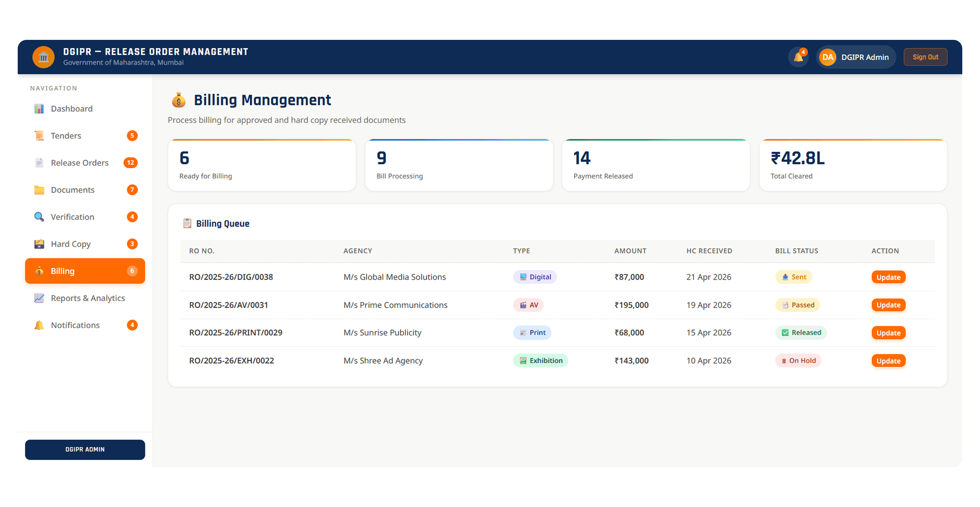980x507 pixels.
Task: Click the Passed status badge
Action: 797,305
